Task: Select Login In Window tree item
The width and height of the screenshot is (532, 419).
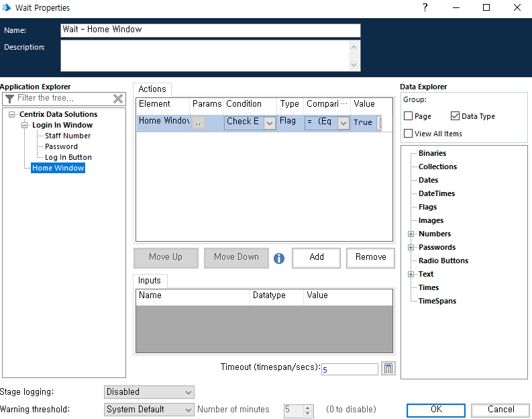Action: click(62, 126)
